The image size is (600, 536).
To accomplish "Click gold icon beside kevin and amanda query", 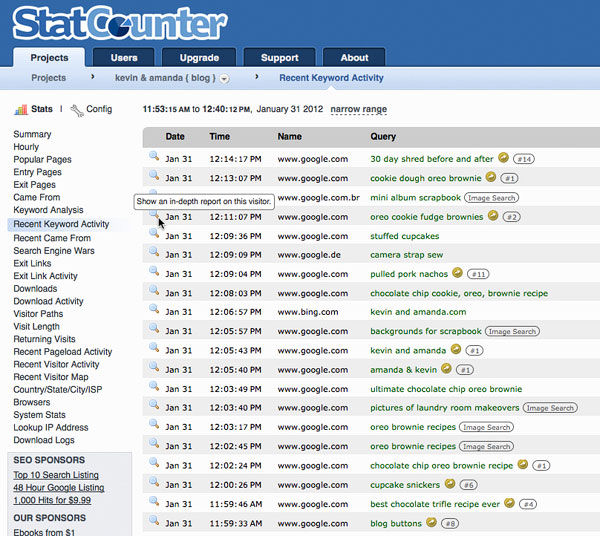I will [x=456, y=349].
